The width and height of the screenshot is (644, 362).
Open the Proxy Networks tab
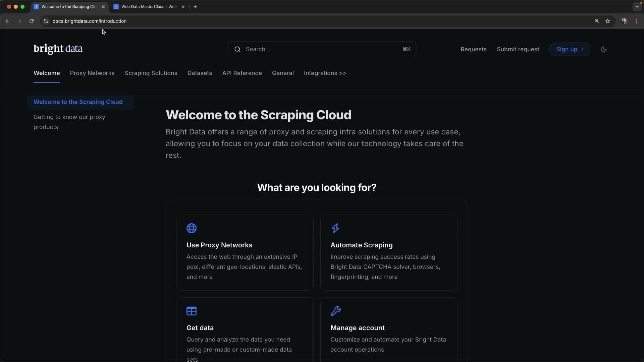[92, 73]
